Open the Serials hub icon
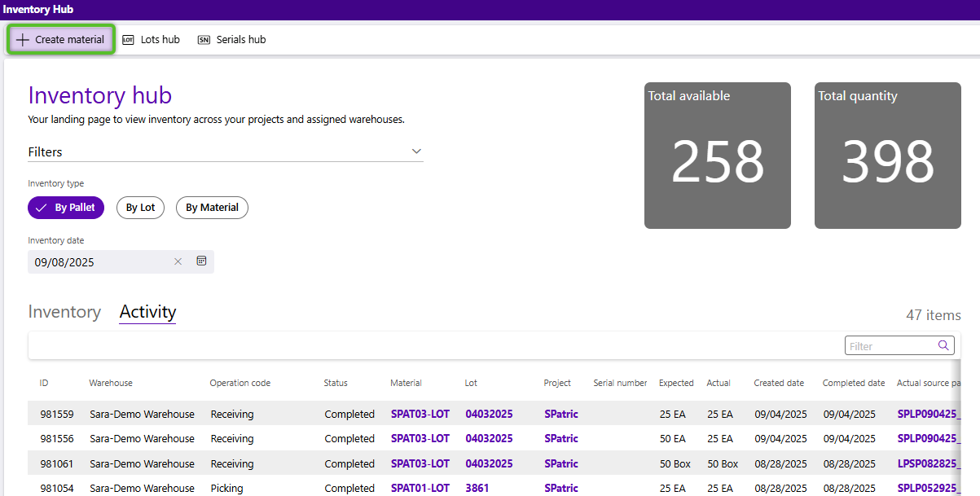Image resolution: width=980 pixels, height=496 pixels. [204, 39]
